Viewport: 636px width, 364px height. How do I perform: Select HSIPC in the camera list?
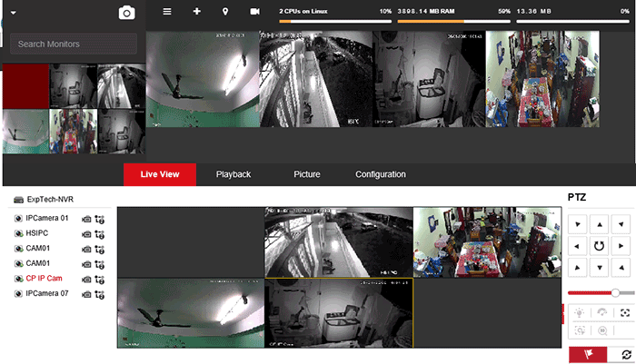(x=37, y=233)
